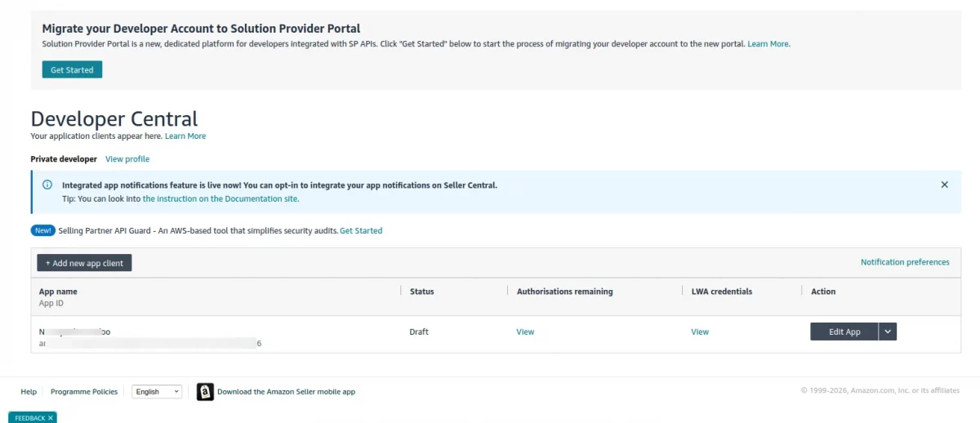The height and width of the screenshot is (423, 980).
Task: Click the Draft status cell
Action: (419, 332)
